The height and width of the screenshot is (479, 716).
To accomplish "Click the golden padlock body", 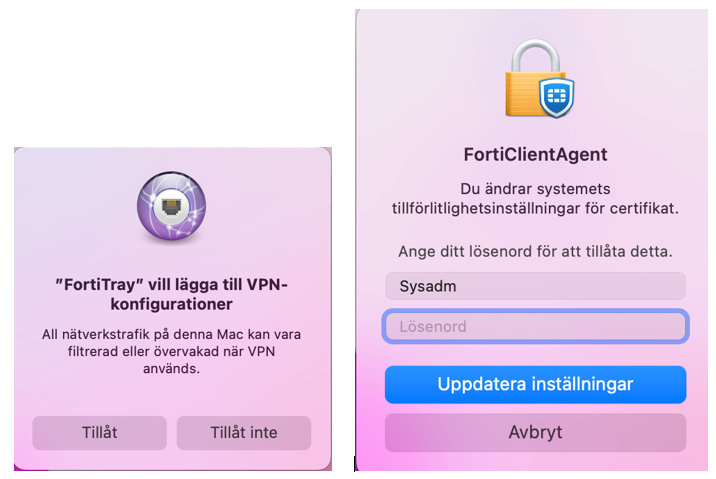I will click(525, 97).
